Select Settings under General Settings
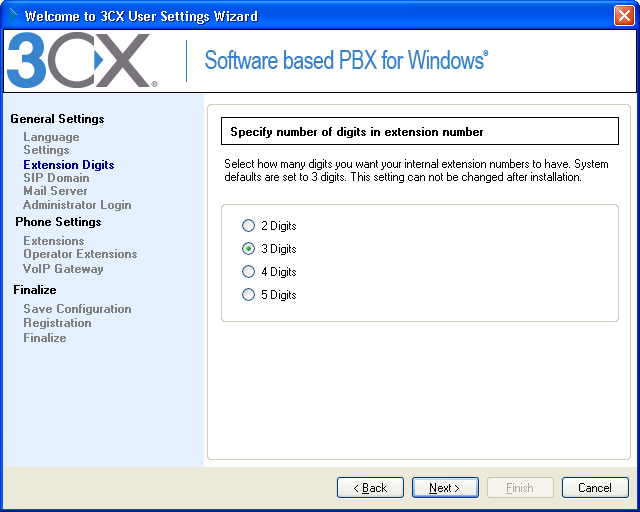 46,150
